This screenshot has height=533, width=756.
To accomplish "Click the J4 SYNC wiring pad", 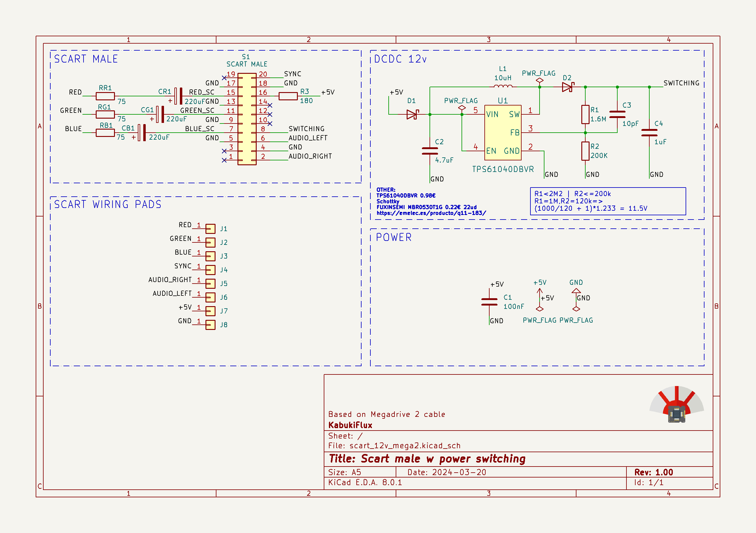I will [x=210, y=270].
